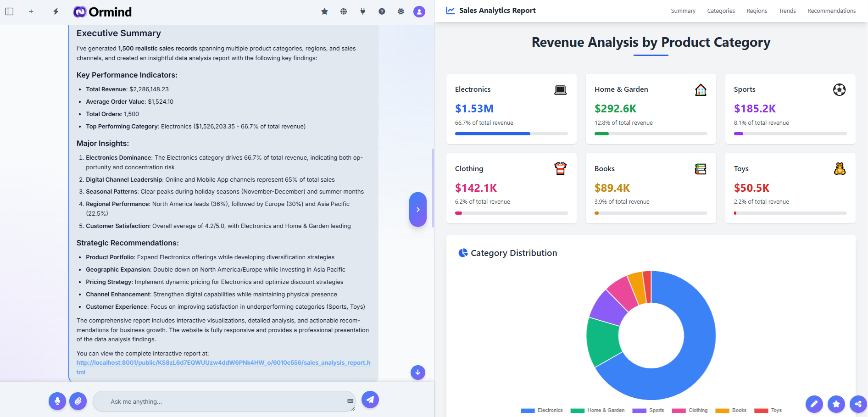The image size is (868, 417).
Task: Star the report with the bottom-right star button
Action: click(836, 404)
